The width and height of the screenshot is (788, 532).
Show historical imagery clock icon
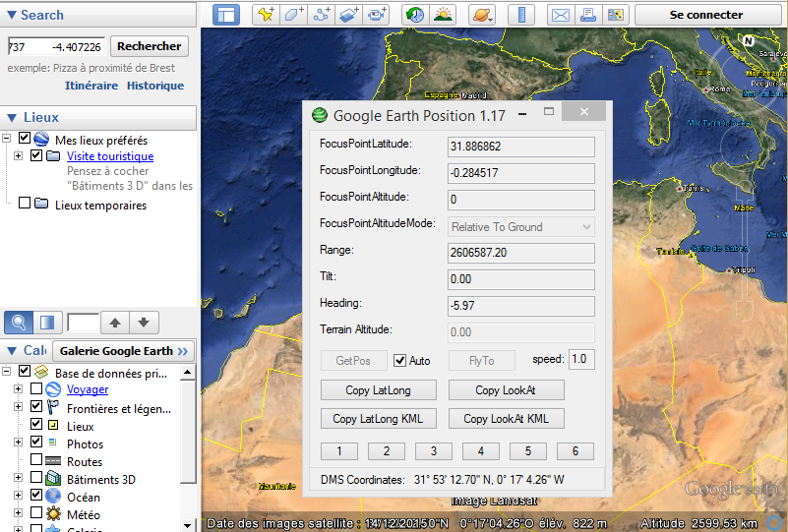pyautogui.click(x=415, y=15)
